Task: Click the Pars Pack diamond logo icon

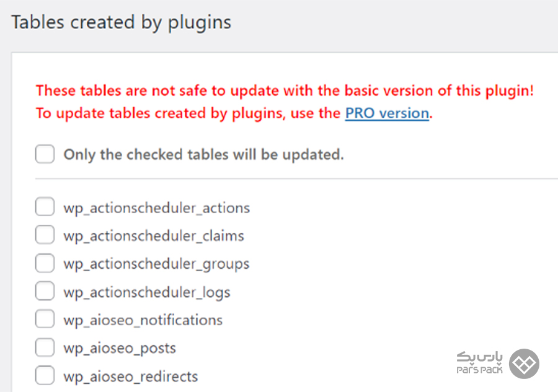Action: pyautogui.click(x=524, y=364)
